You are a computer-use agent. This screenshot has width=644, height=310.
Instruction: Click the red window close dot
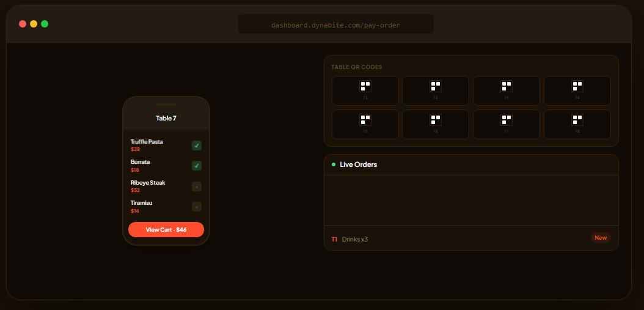pos(23,24)
